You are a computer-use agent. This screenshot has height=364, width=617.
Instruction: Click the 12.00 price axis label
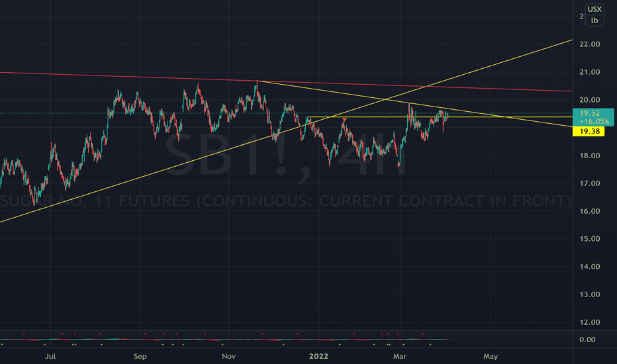[589, 322]
